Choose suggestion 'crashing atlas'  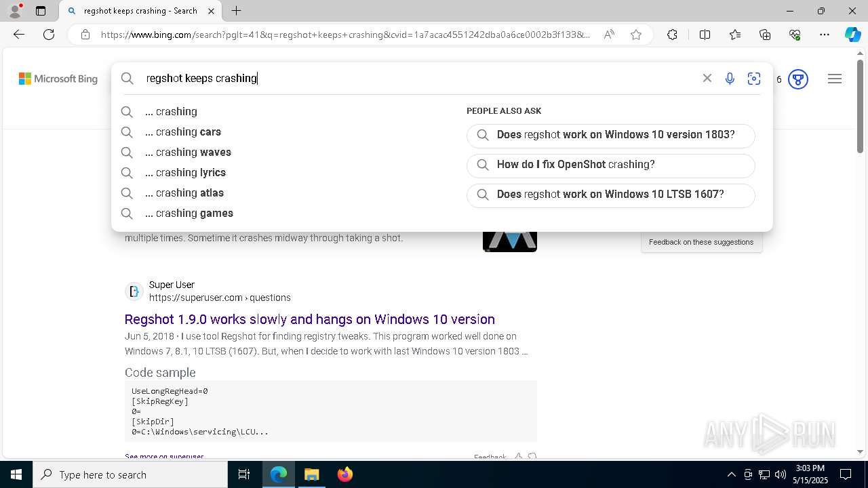click(x=184, y=192)
